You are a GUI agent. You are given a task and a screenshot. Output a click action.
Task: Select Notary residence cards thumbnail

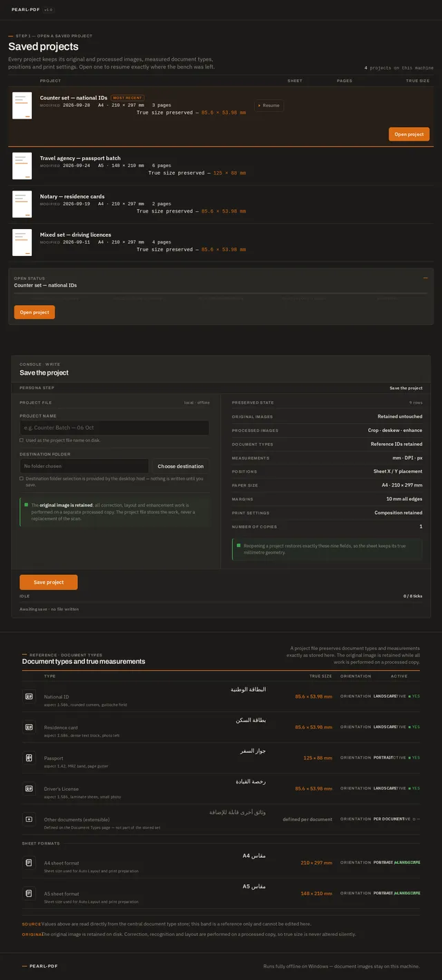tap(22, 204)
